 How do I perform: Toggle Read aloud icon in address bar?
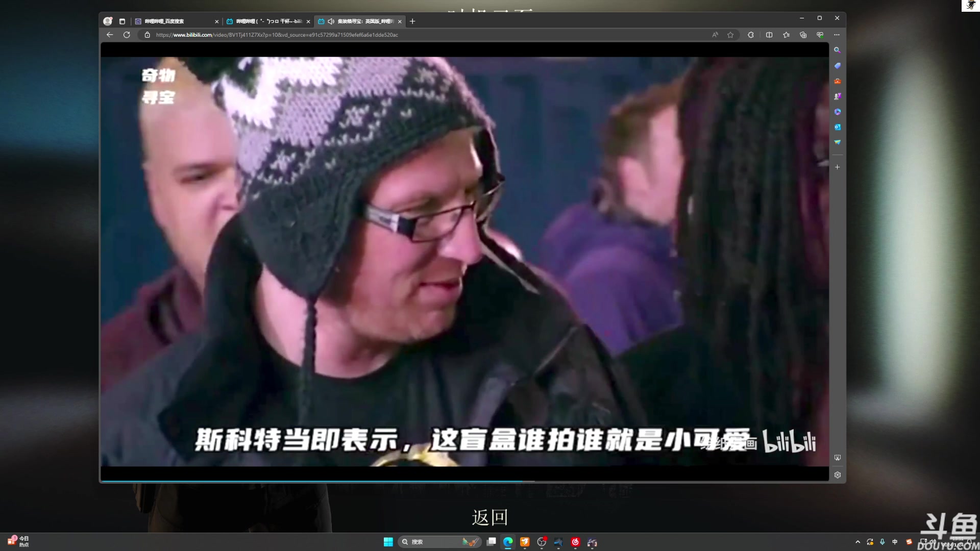click(715, 35)
